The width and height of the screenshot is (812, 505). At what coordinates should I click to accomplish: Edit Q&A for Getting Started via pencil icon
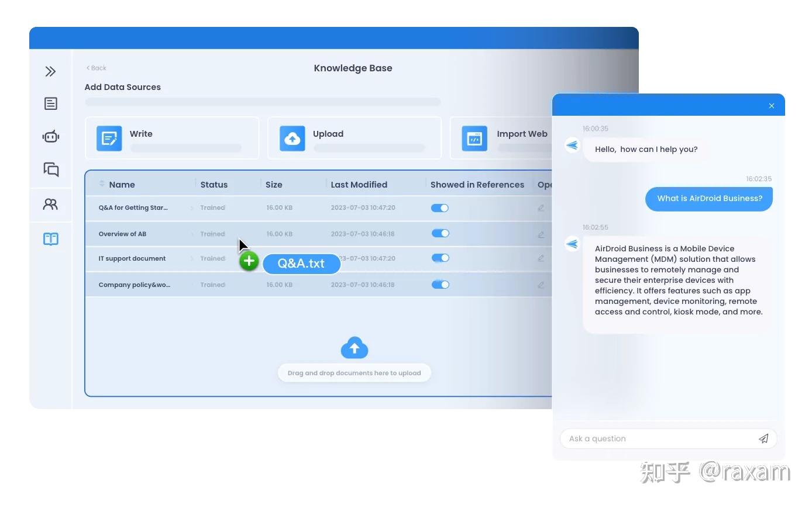pyautogui.click(x=541, y=207)
